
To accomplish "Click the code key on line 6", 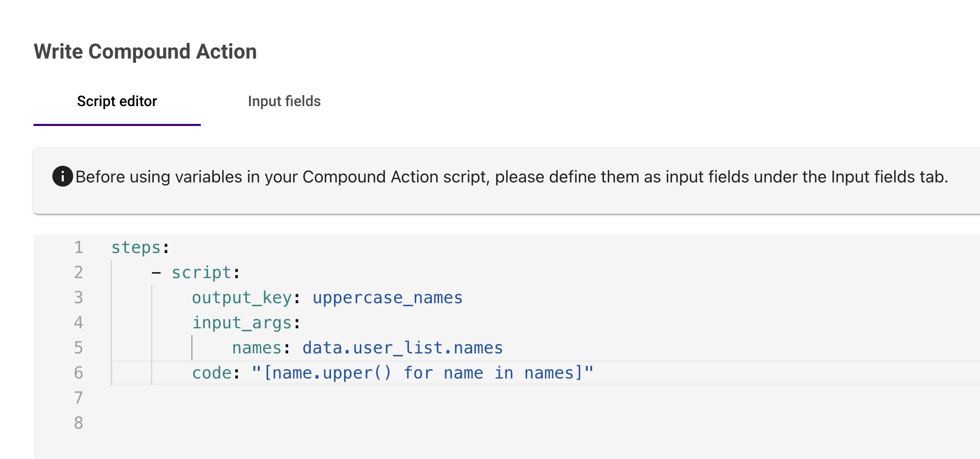I will pyautogui.click(x=211, y=373).
